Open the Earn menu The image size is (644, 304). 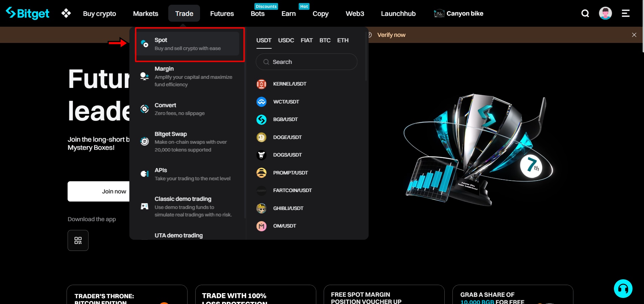(289, 14)
